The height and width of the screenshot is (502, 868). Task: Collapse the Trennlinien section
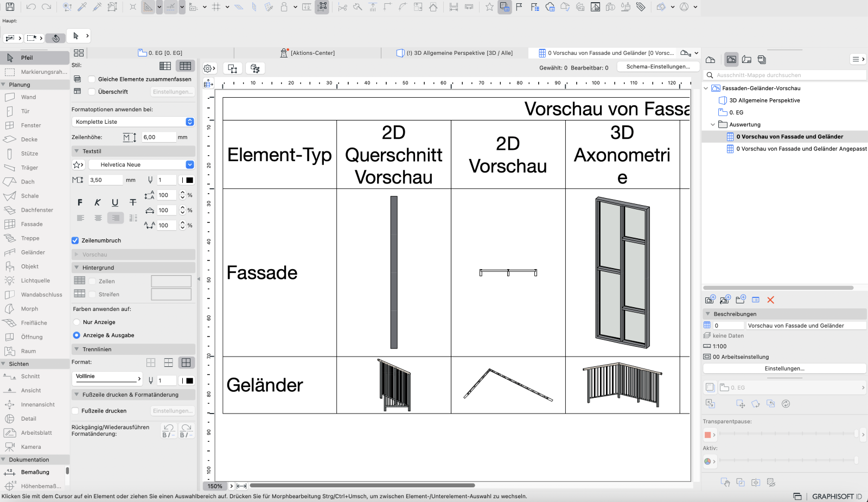[76, 350]
